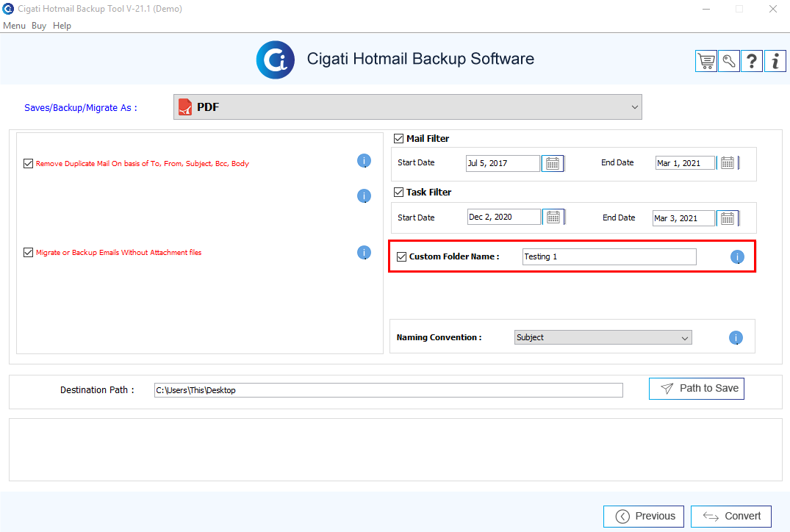Click the Cigati Hotmail Backup Software heading
Screen dimensions: 790x532
point(420,59)
